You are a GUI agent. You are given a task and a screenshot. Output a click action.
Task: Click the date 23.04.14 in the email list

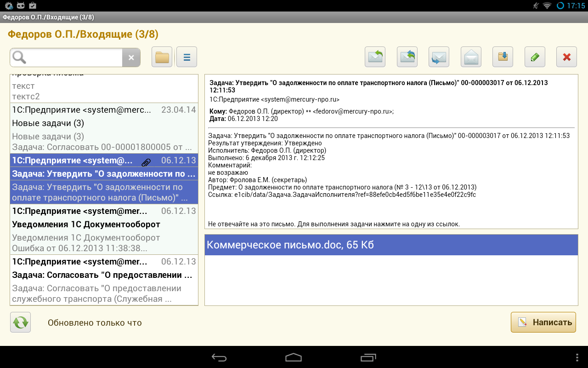click(179, 110)
